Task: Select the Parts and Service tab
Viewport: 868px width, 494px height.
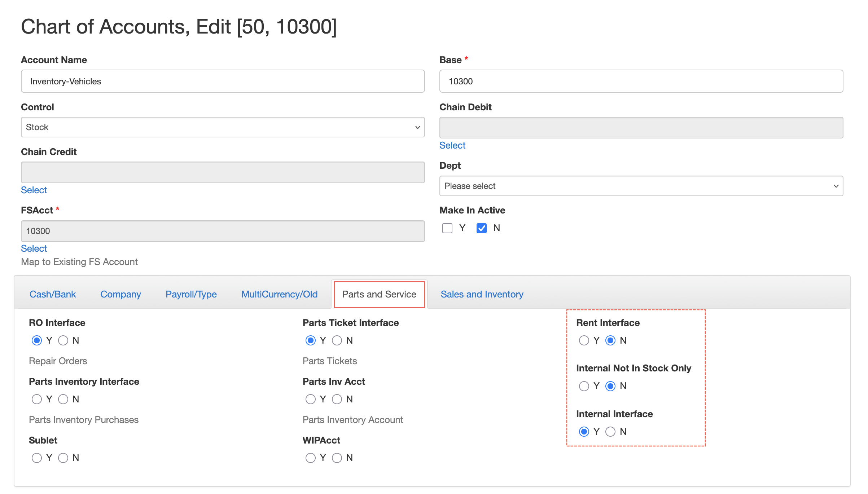Action: [x=379, y=294]
